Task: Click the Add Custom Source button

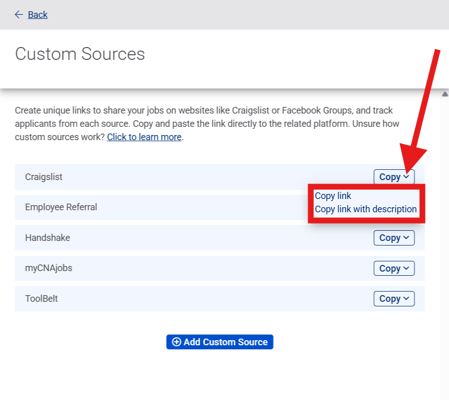Action: [x=220, y=342]
